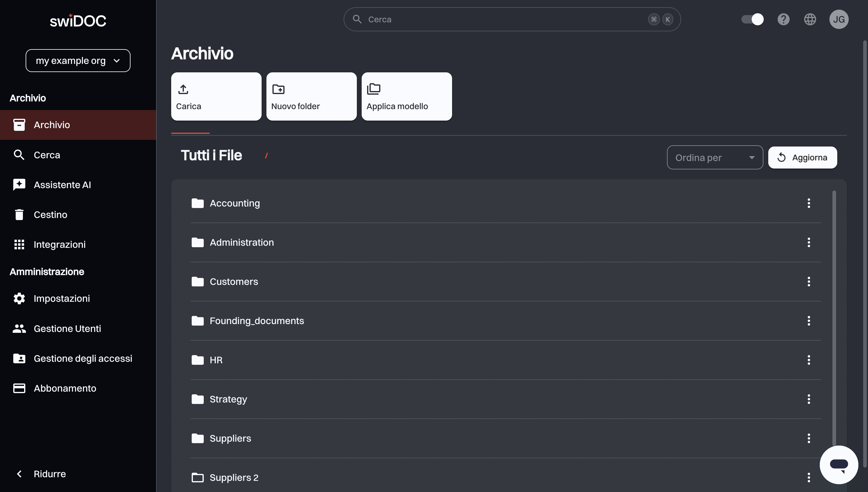Open the help question mark icon
The height and width of the screenshot is (492, 868).
pos(783,19)
